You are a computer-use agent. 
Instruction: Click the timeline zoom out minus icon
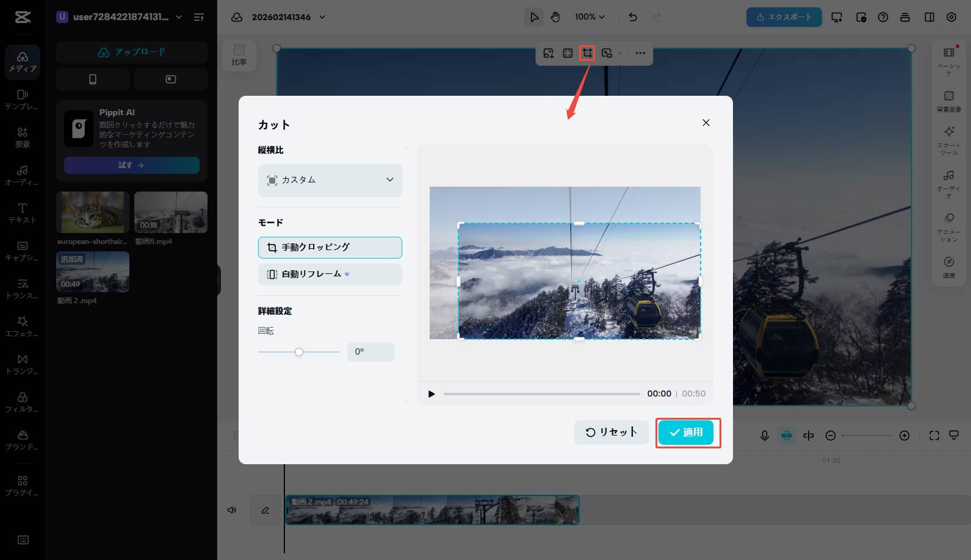pos(830,436)
